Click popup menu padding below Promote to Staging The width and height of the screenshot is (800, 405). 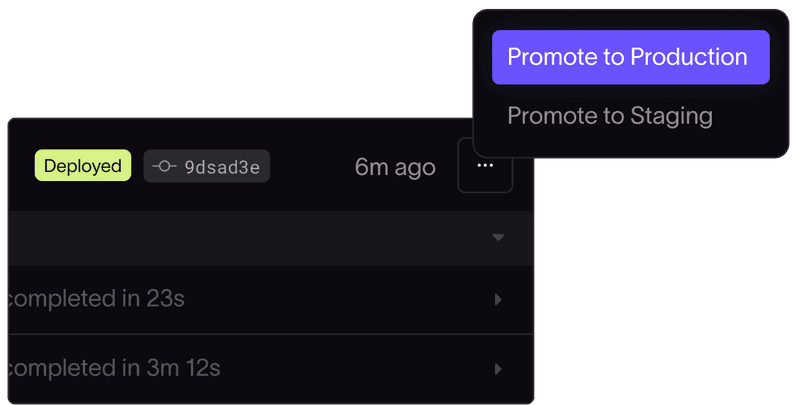click(630, 146)
